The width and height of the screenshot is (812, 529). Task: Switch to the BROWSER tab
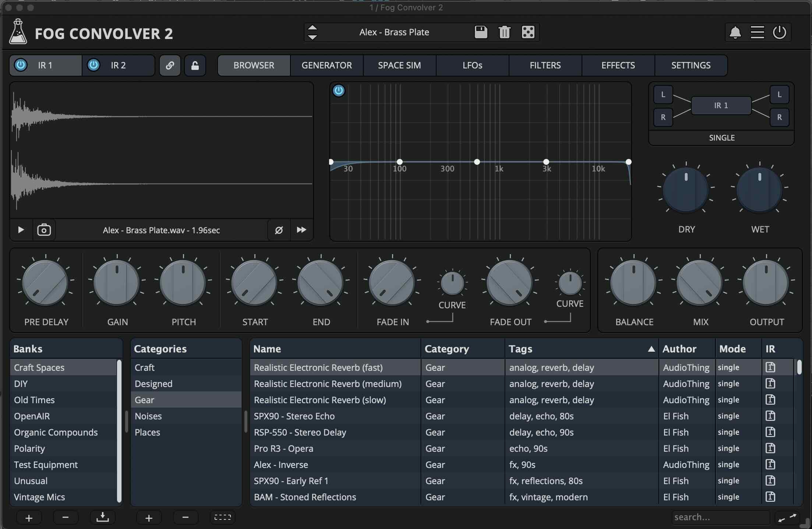[x=254, y=65]
